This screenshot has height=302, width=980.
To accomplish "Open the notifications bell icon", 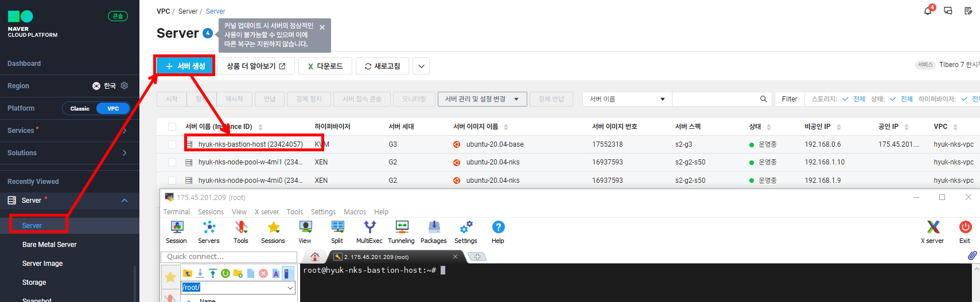I will [x=928, y=11].
